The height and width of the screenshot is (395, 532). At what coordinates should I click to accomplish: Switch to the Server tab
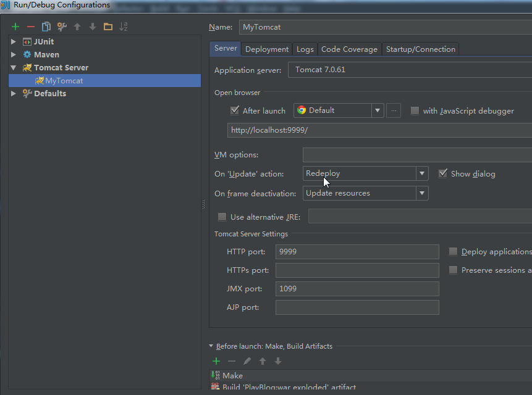226,48
